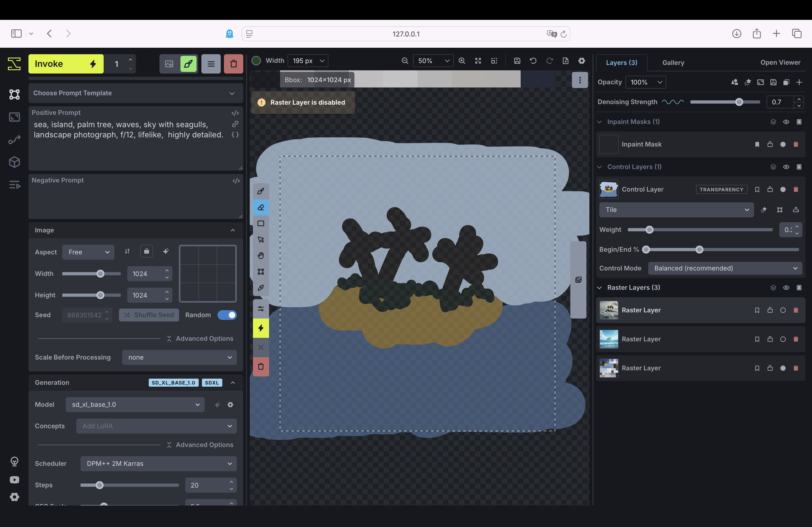812x527 pixels.
Task: Zoom out the canvas
Action: pos(405,61)
